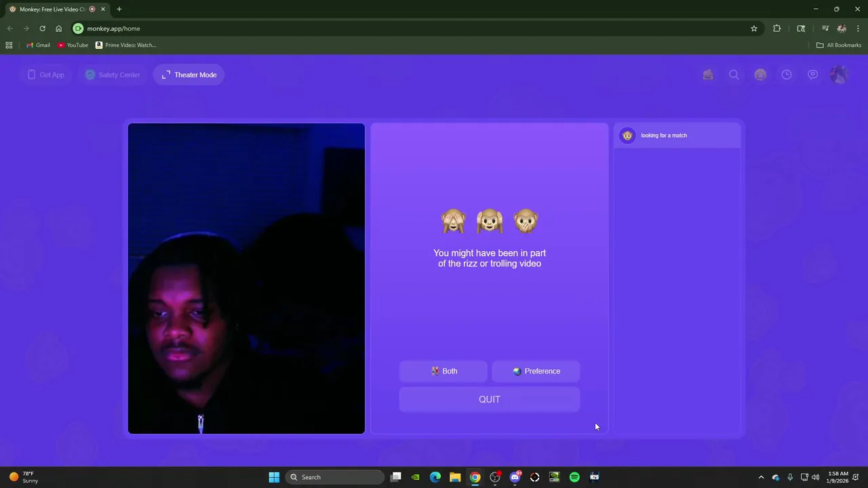This screenshot has width=868, height=488.
Task: Open the Preference region filter
Action: [x=536, y=371]
